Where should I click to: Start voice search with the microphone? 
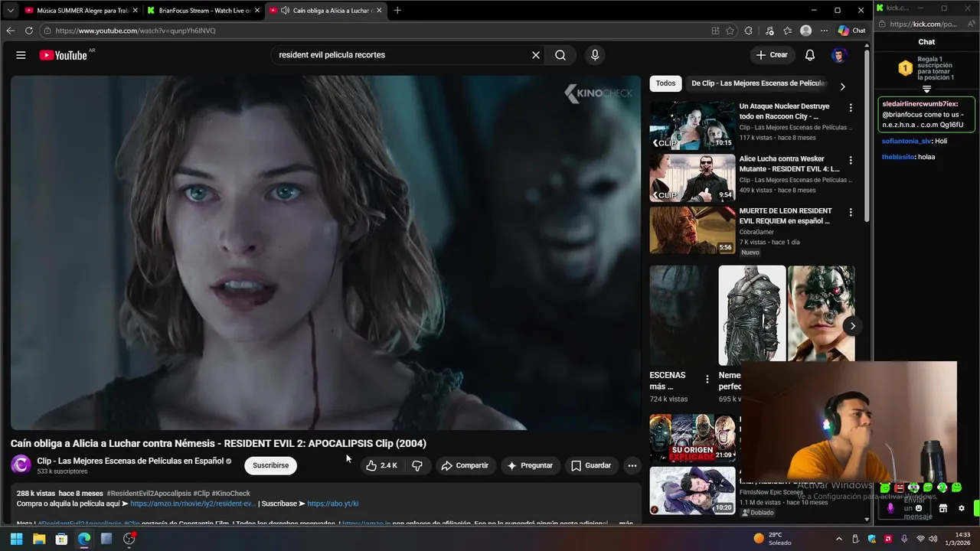pos(595,55)
